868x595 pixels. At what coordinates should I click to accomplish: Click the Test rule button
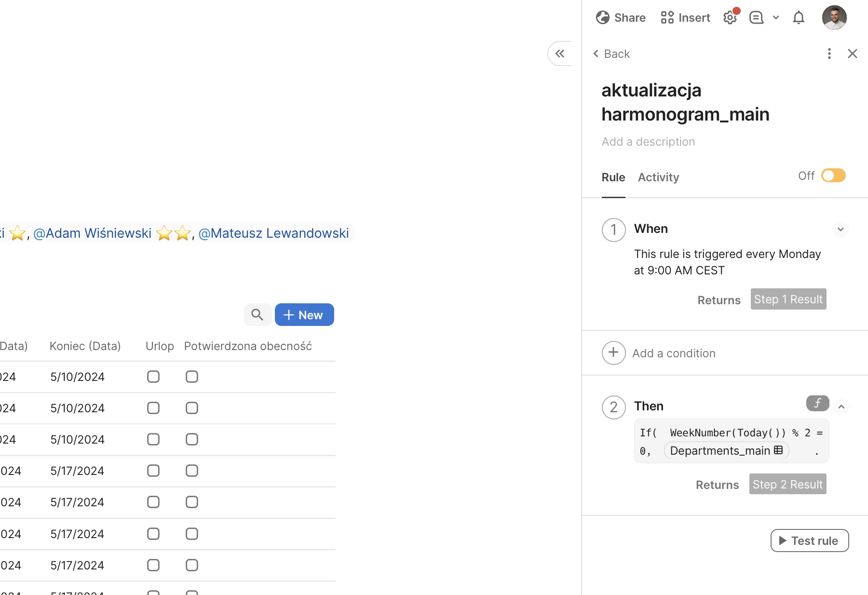click(x=809, y=541)
